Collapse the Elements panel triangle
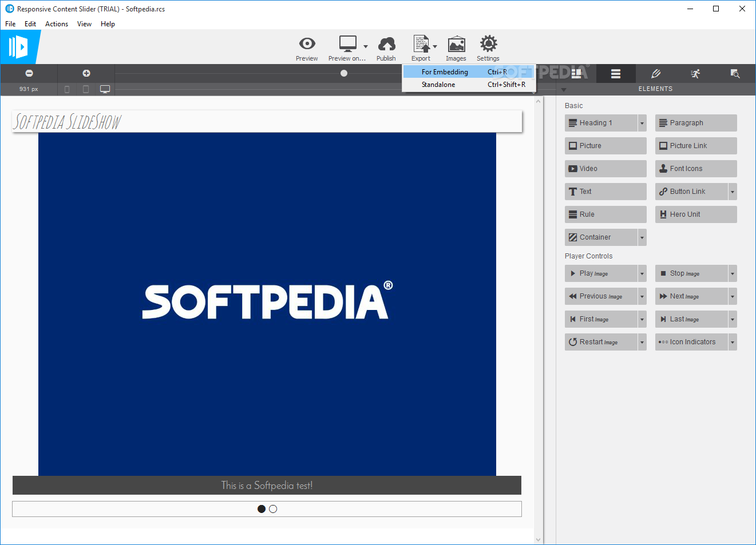 (x=564, y=90)
